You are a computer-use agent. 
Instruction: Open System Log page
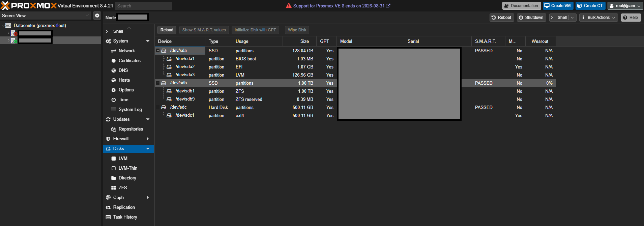130,109
